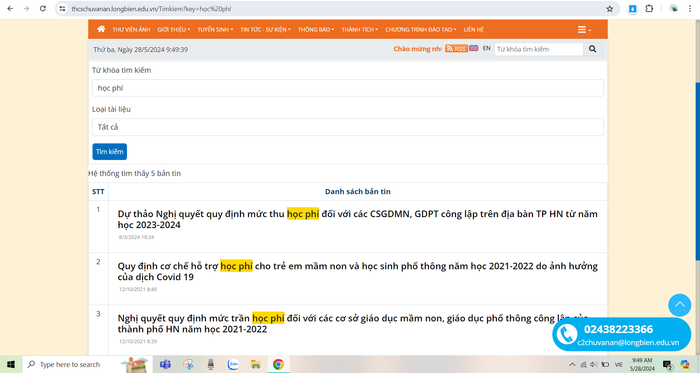Open the Chrome three-dot menu
This screenshot has height=373, width=700.
690,8
